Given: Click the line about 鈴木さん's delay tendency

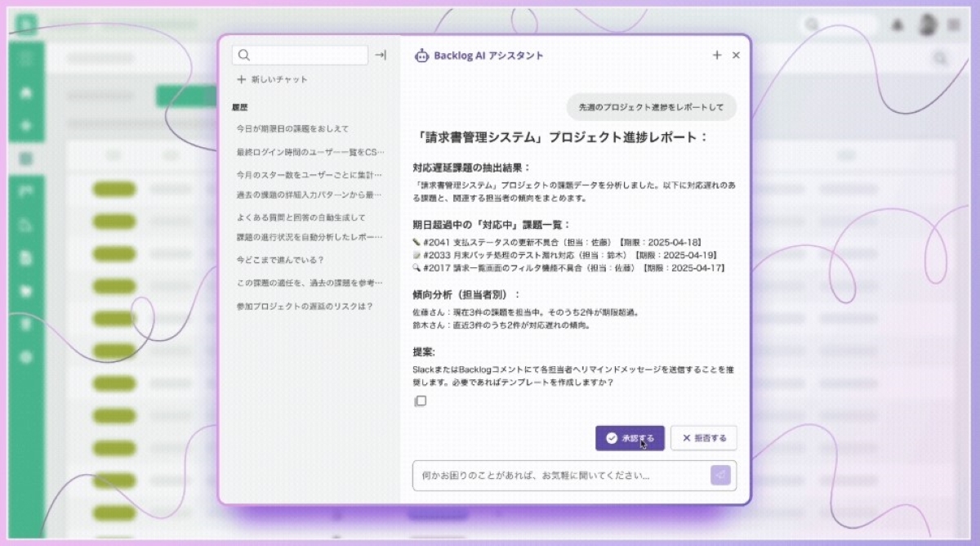Looking at the screenshot, I should 501,324.
